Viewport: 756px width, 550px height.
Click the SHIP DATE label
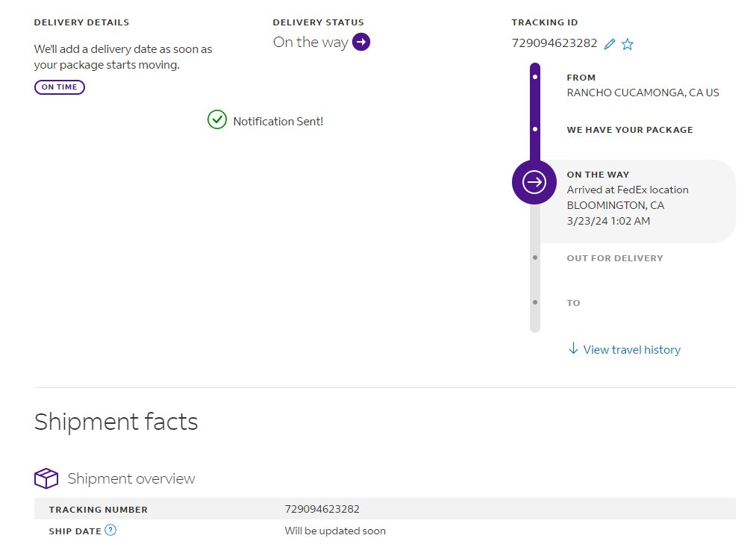coord(75,531)
